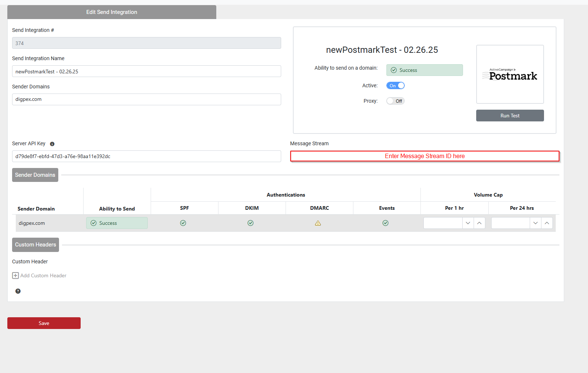Click the Server API Key info icon

point(52,144)
